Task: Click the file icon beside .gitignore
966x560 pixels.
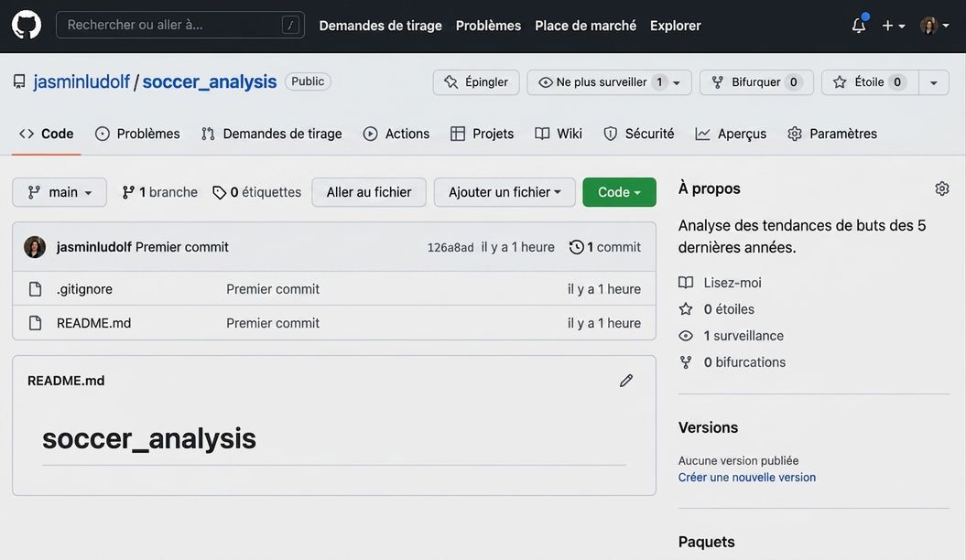Action: click(35, 289)
